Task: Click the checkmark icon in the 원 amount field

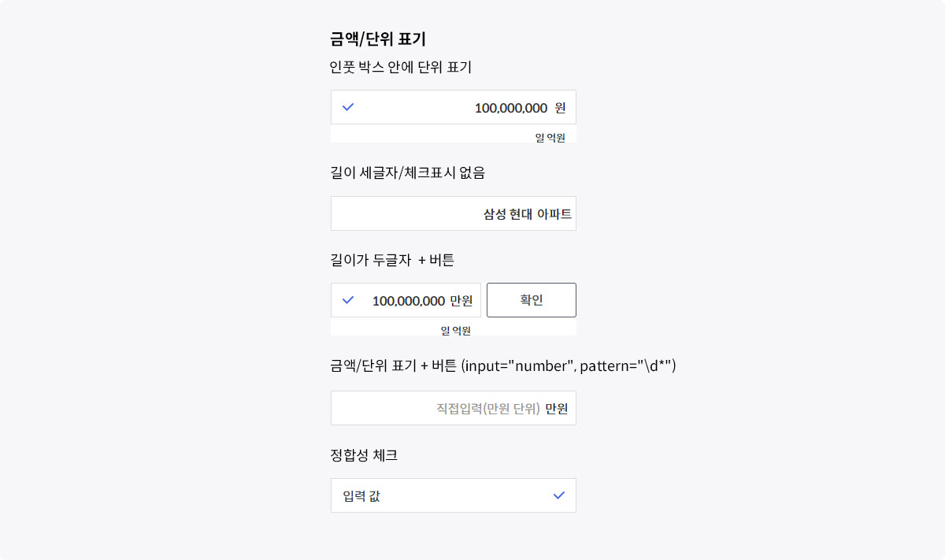Action: coord(348,107)
